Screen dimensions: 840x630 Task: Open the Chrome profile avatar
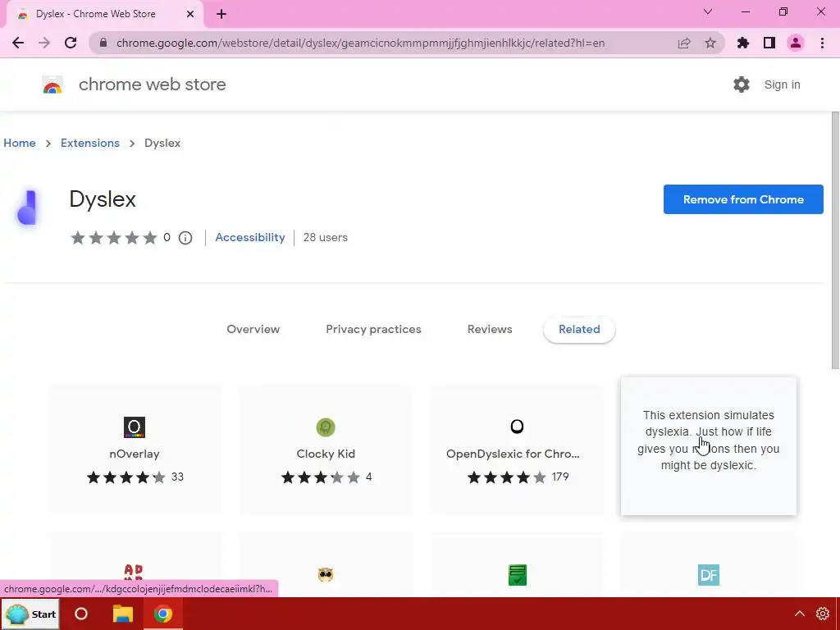pyautogui.click(x=796, y=43)
